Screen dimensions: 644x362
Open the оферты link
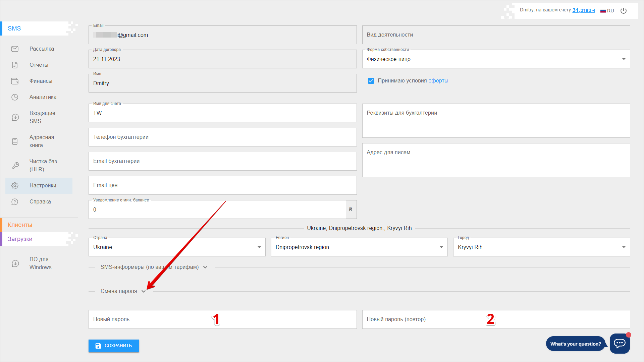tap(438, 81)
